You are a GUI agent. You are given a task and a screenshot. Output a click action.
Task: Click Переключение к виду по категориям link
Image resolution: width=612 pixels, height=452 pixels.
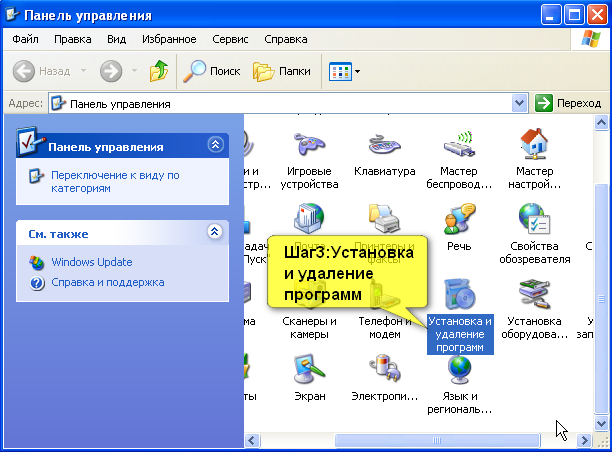pos(115,182)
